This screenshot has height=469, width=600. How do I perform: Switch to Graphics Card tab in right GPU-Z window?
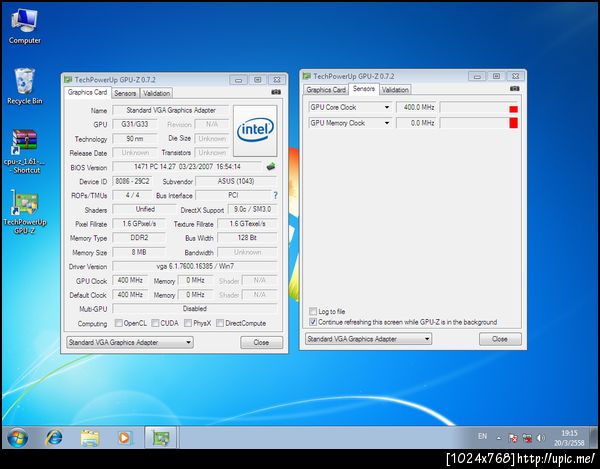[x=326, y=90]
